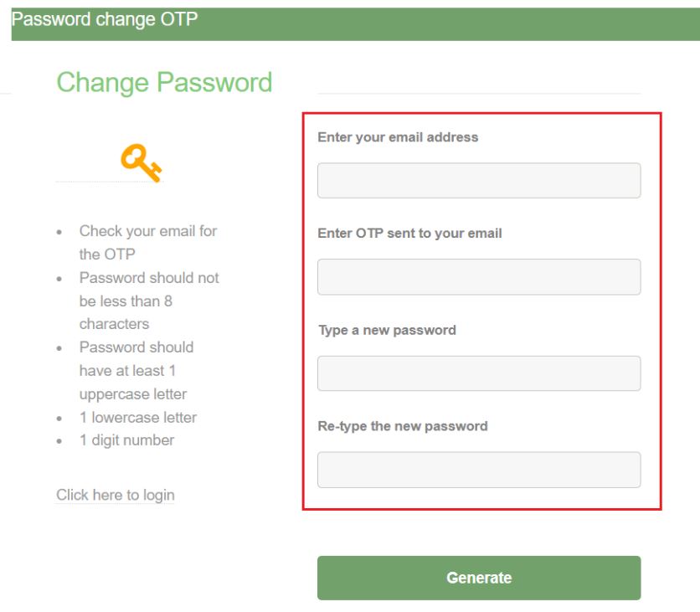Click the orange key icon
Screen dimensions: 700x612
pyautogui.click(x=141, y=161)
